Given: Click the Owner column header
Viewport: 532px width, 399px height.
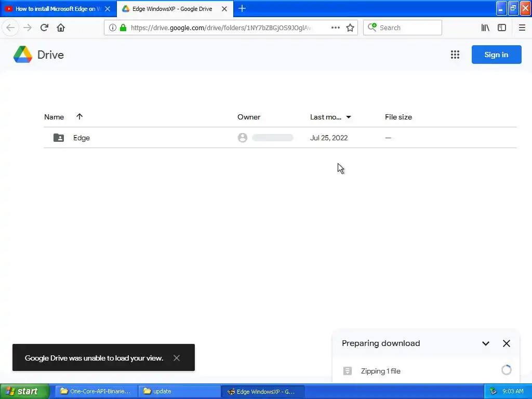Looking at the screenshot, I should 249,117.
